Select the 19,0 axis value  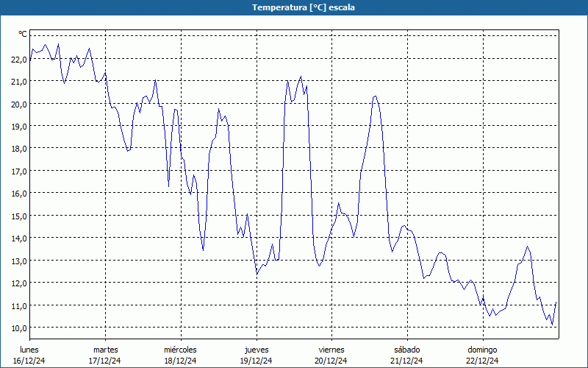point(19,127)
